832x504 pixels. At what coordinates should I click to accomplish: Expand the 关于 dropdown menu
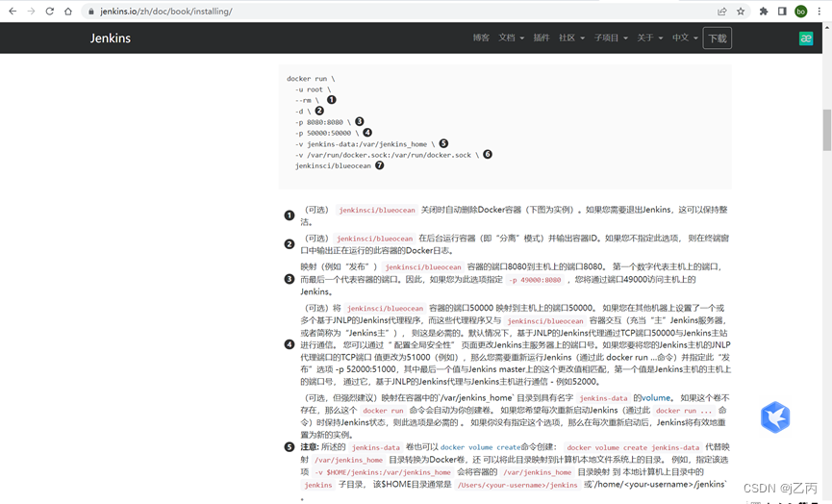pos(650,38)
